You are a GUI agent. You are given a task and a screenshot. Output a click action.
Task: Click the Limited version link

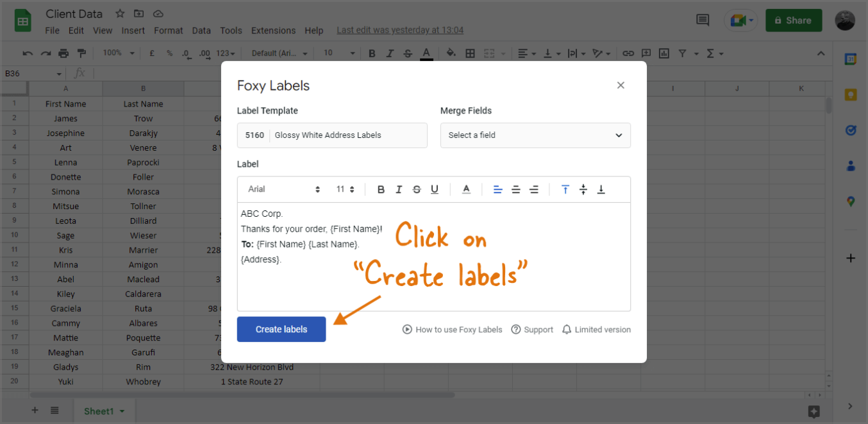pos(596,330)
